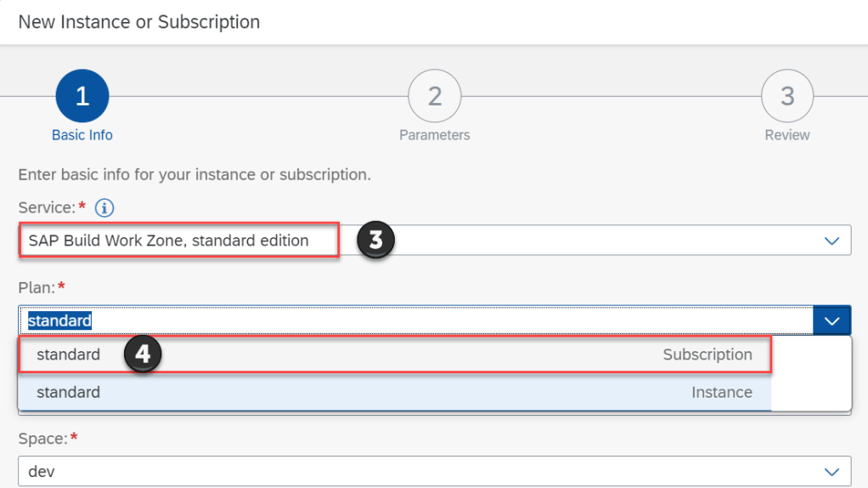This screenshot has width=868, height=488.
Task: Expand the Space dropdown arrow
Action: (832, 471)
